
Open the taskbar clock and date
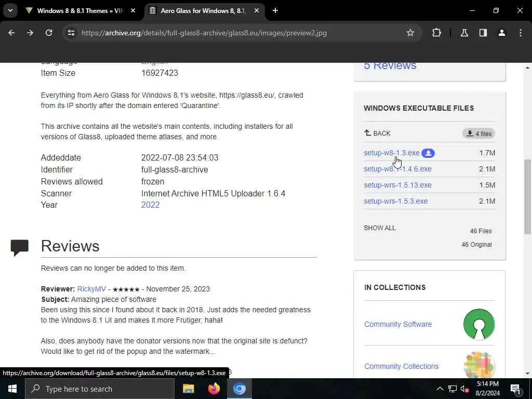pyautogui.click(x=488, y=389)
